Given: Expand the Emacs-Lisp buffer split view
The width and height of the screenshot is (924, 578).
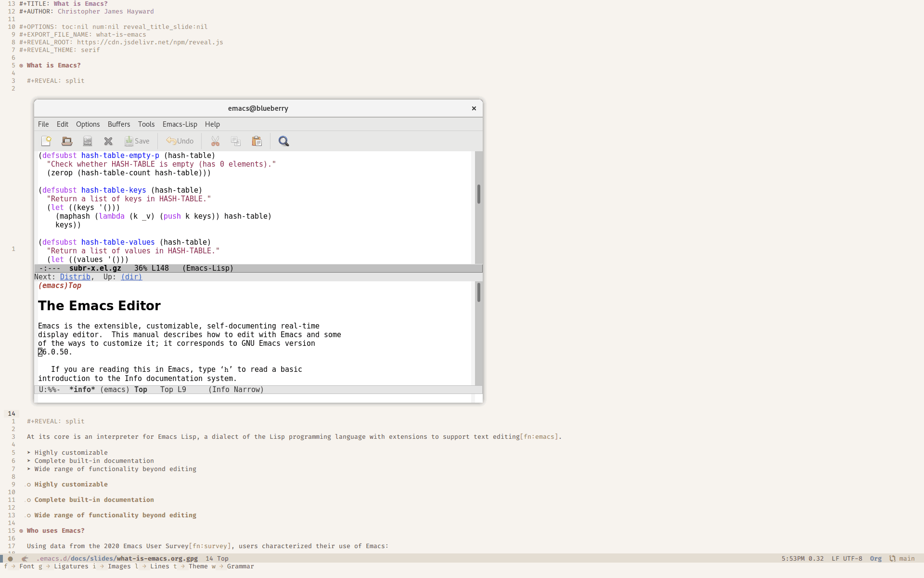Looking at the screenshot, I should click(x=258, y=268).
